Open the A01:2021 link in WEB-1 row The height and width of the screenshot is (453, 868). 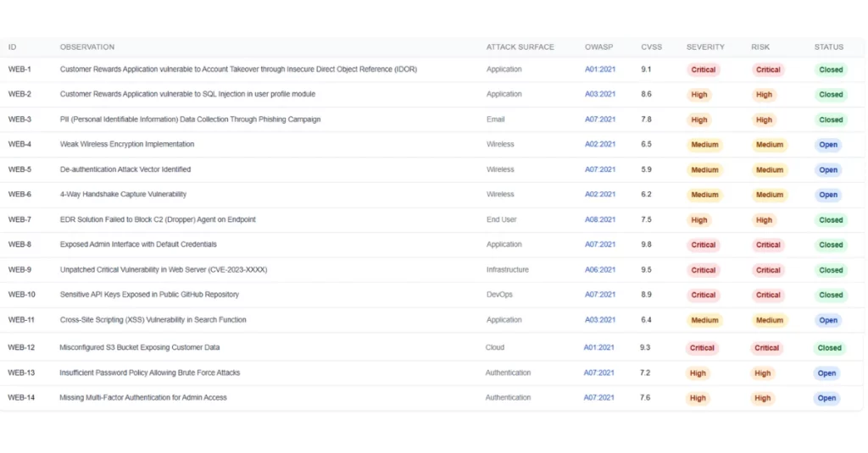(x=600, y=69)
